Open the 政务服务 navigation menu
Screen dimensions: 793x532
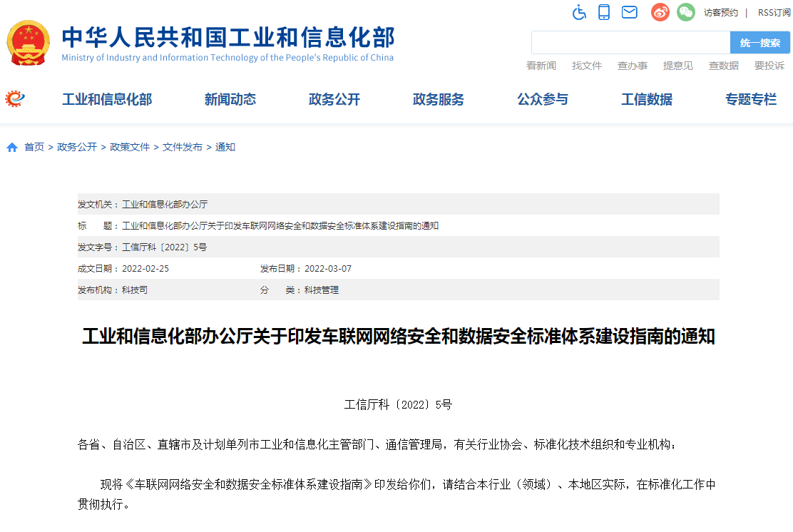coord(437,100)
